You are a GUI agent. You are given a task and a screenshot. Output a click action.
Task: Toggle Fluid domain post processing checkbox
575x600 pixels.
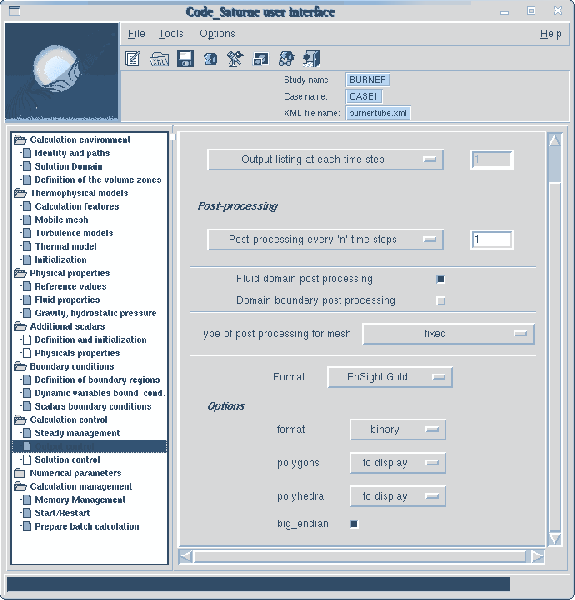tap(441, 279)
